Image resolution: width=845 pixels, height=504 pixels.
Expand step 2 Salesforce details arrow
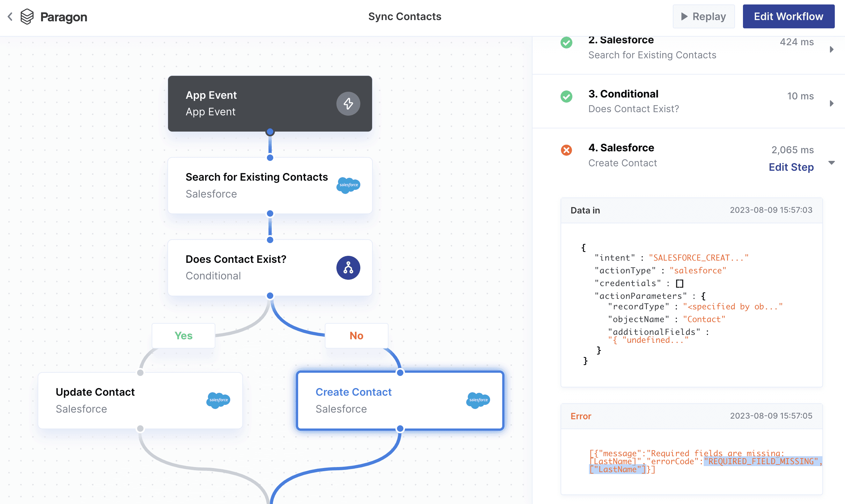click(831, 49)
